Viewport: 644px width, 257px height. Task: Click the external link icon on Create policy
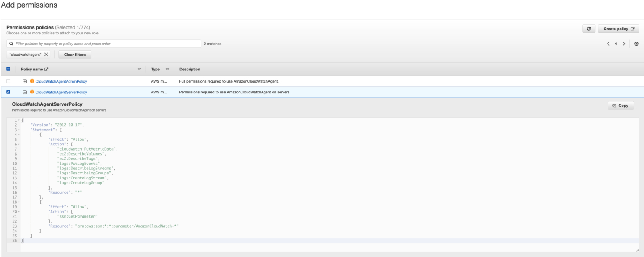(x=633, y=29)
